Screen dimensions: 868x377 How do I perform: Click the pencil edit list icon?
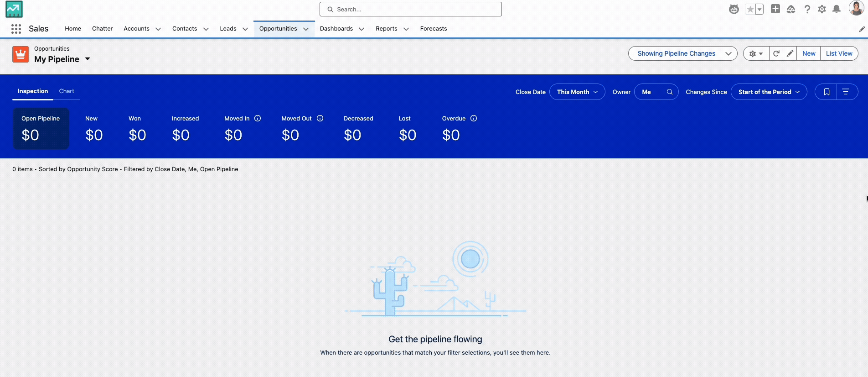click(790, 53)
